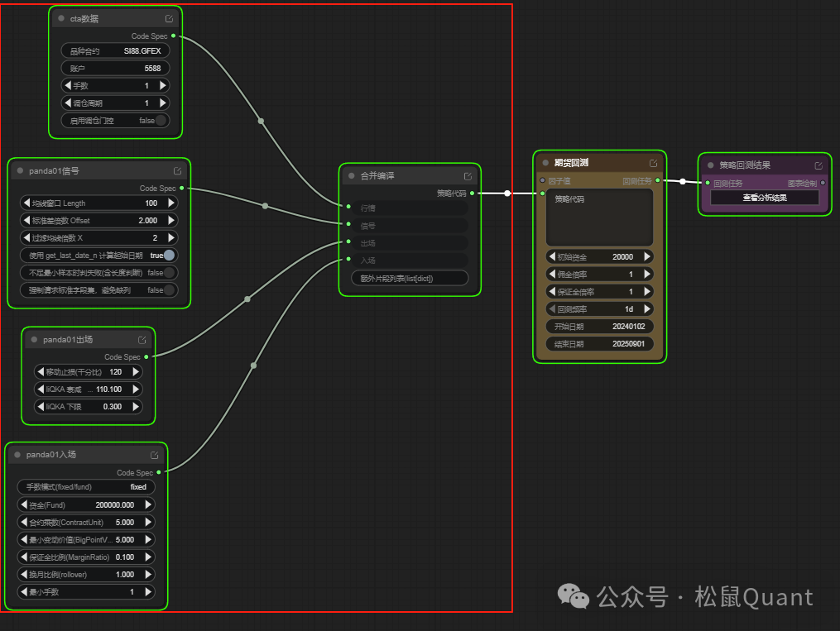This screenshot has height=631, width=840.
Task: Click the 品种合约 field showing SI88.GFEX
Action: click(115, 51)
